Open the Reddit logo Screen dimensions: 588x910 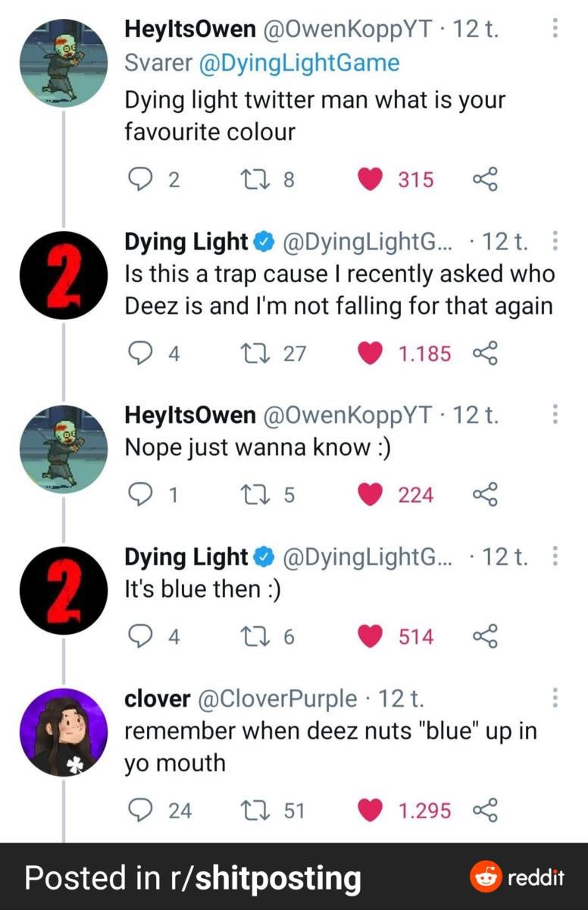518,877
